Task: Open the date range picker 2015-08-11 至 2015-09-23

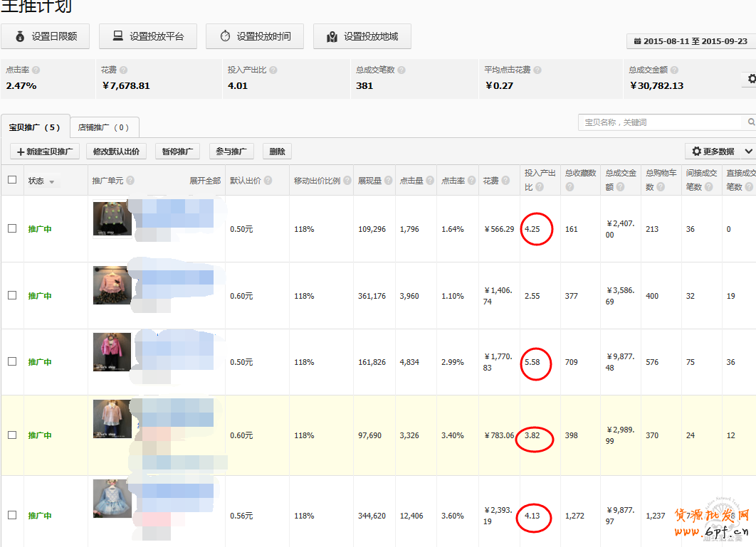Action: (x=691, y=41)
